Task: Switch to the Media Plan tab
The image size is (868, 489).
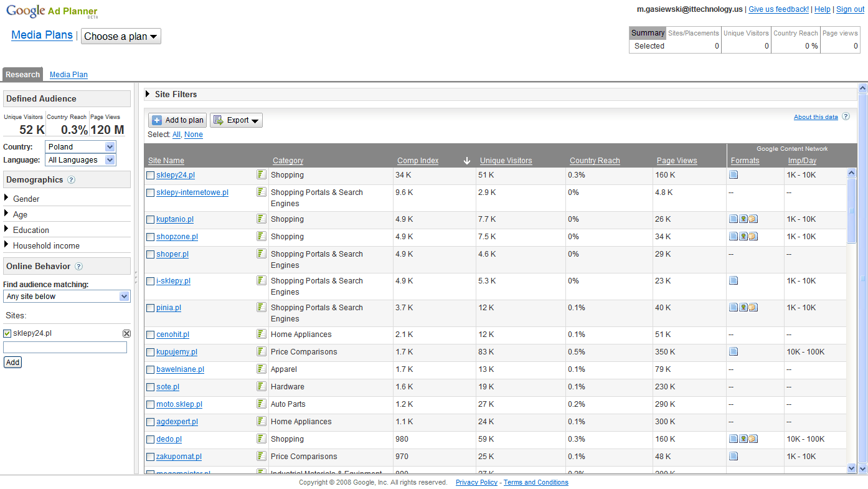Action: tap(68, 75)
